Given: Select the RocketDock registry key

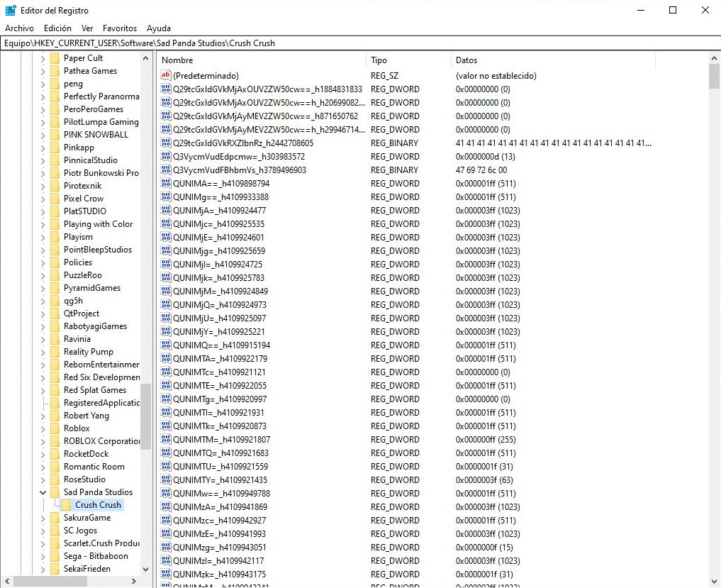Looking at the screenshot, I should 86,454.
